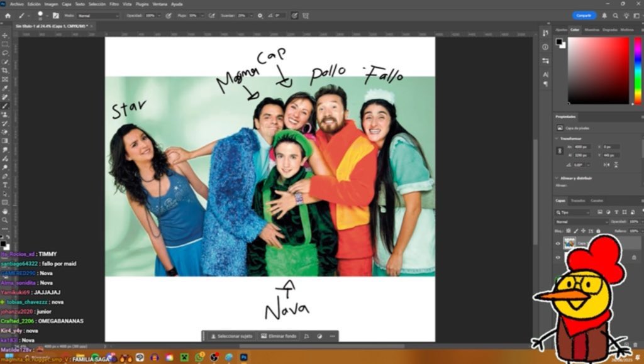The width and height of the screenshot is (644, 364).
Task: Open the Adjustments sliders panel icon
Action: (545, 61)
